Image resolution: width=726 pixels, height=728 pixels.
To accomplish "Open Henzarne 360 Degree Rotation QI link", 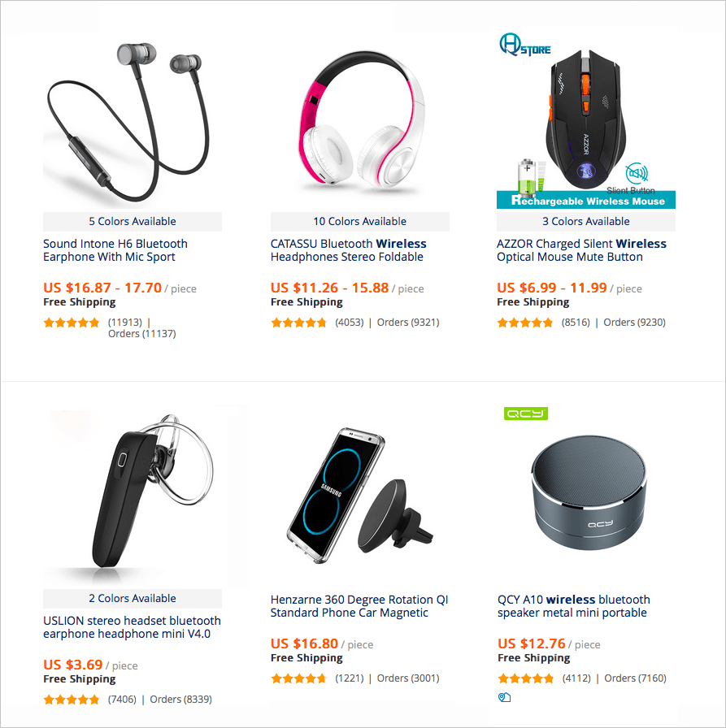I will (x=359, y=606).
